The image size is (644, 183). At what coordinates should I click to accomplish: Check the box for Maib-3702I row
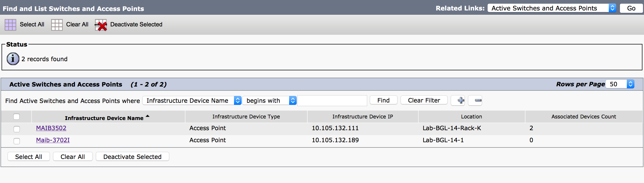coord(17,141)
